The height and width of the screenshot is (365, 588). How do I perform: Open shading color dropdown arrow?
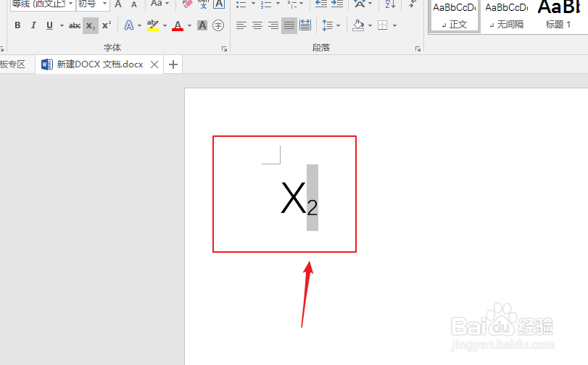point(370,25)
